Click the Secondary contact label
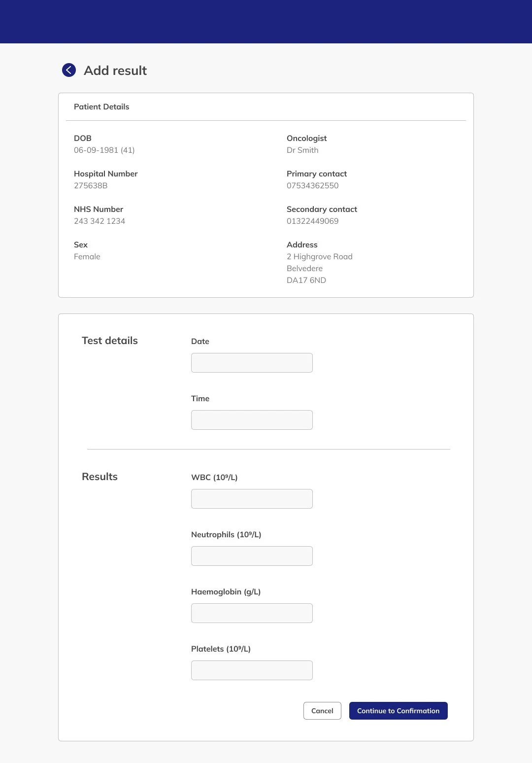The width and height of the screenshot is (532, 763). pos(322,209)
